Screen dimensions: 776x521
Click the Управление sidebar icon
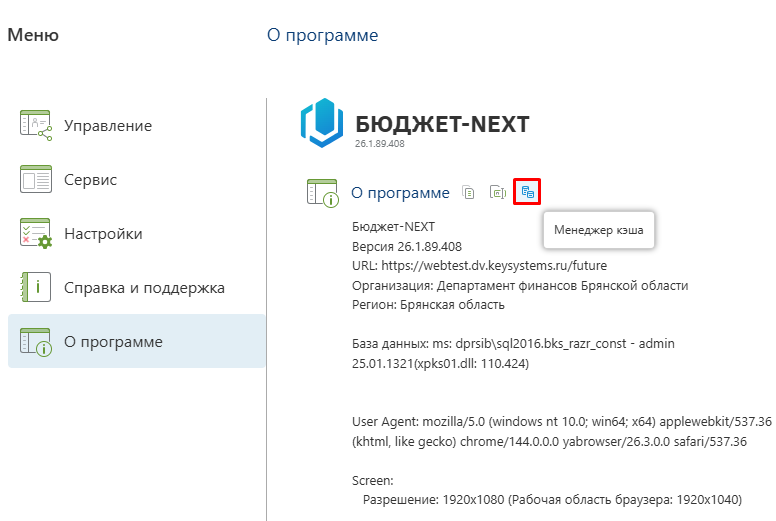[36, 126]
